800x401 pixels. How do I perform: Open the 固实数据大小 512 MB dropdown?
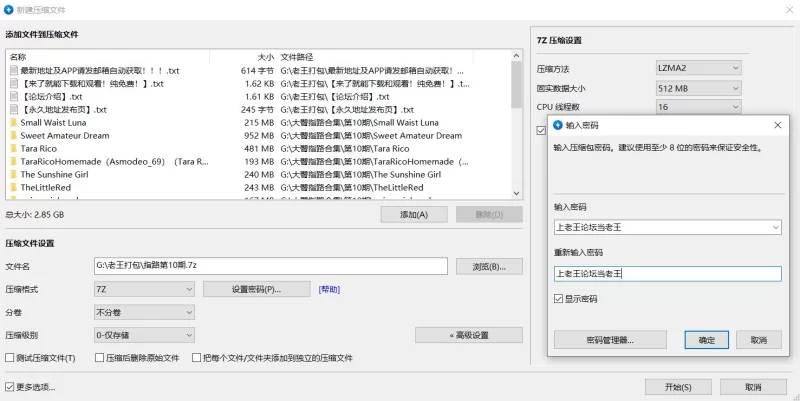(x=698, y=88)
